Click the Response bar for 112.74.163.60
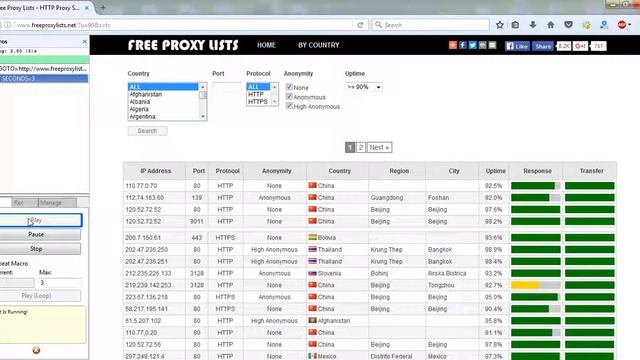Image resolution: width=640 pixels, height=360 pixels. point(536,198)
